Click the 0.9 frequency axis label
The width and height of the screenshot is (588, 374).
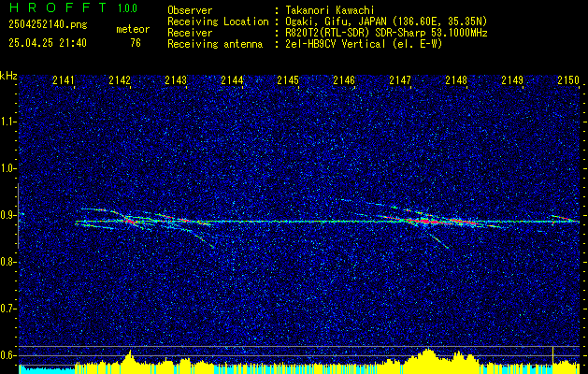(7, 215)
